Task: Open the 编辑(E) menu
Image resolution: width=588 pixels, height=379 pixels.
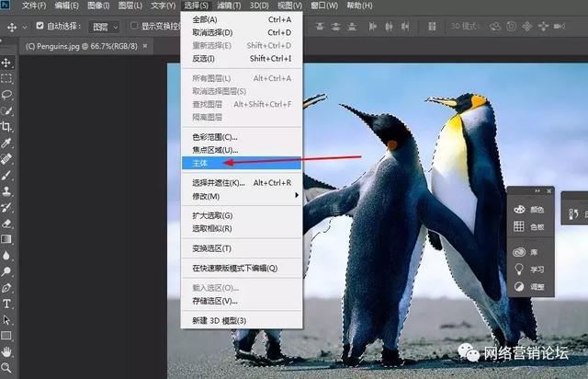Action: click(66, 6)
